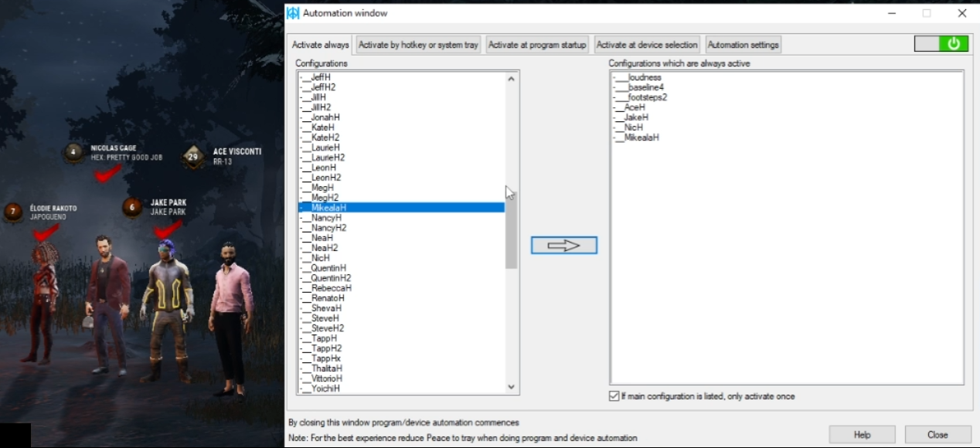Click Élodie Rakoto level 7 badge in game

pyautogui.click(x=13, y=212)
